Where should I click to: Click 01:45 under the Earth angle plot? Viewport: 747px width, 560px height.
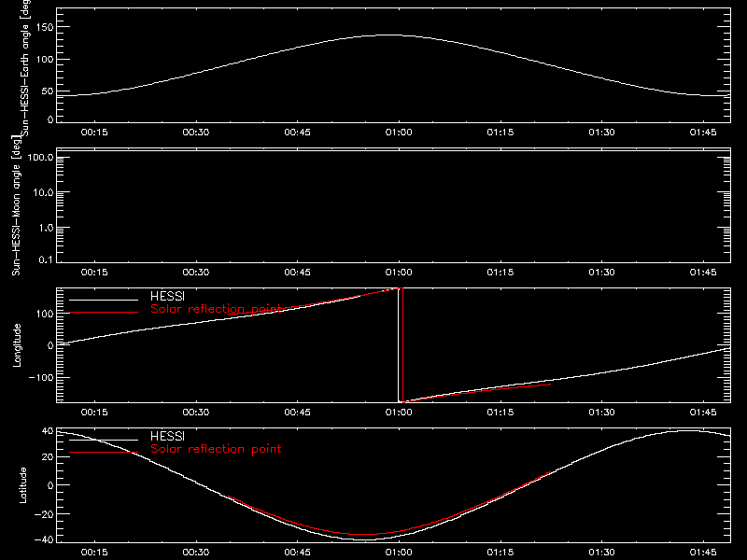[x=703, y=133]
